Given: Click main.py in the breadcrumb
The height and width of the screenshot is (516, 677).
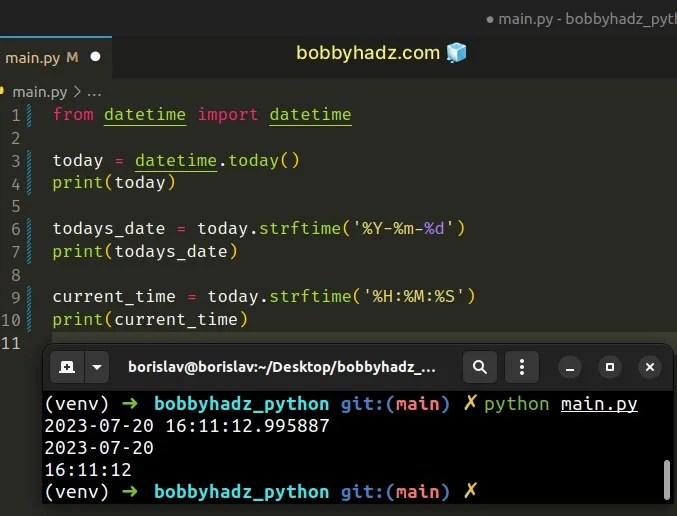Looking at the screenshot, I should point(40,92).
